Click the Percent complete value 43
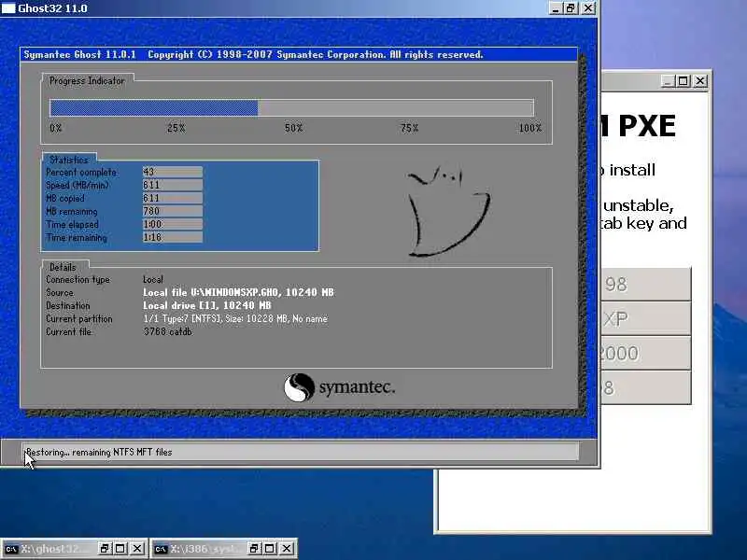The width and height of the screenshot is (747, 560). pos(173,172)
